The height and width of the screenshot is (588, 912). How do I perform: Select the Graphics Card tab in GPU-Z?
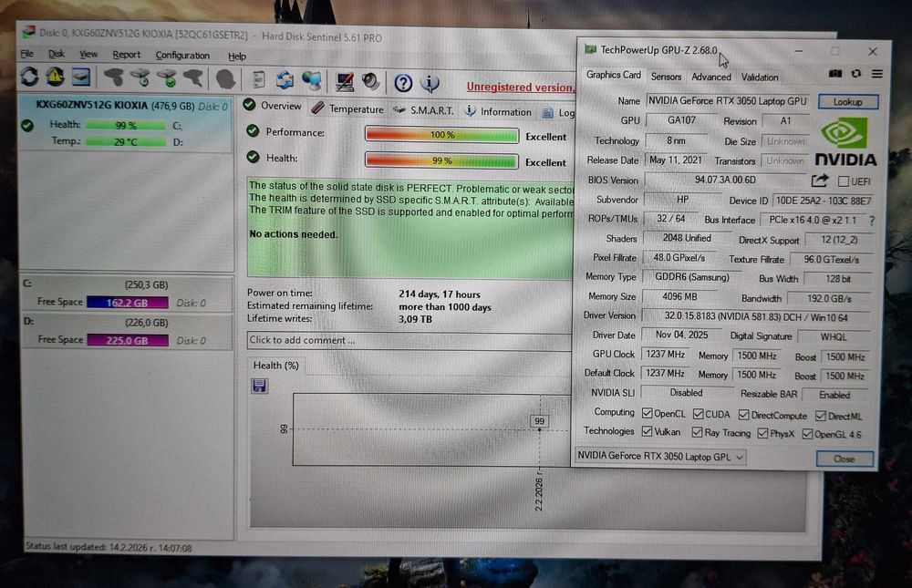pos(613,75)
